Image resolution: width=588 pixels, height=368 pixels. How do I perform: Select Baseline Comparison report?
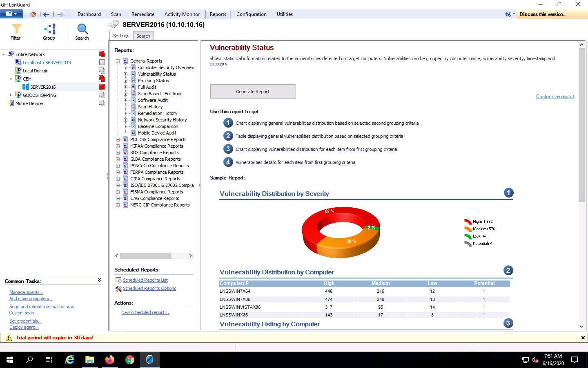158,126
